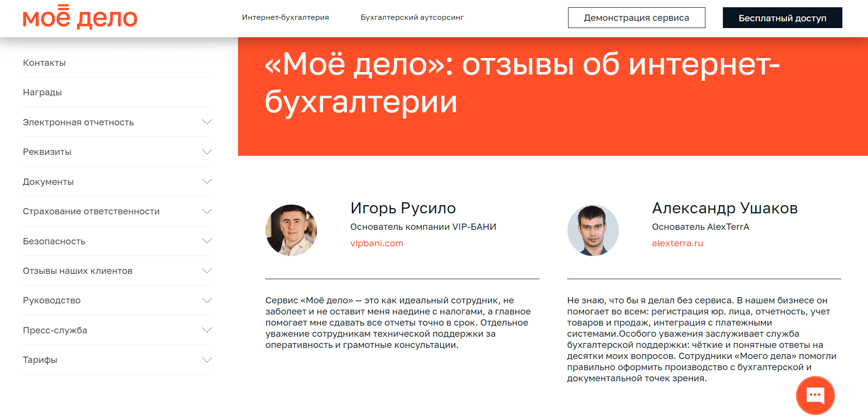This screenshot has height=419, width=868.
Task: Select Пресс-служба sidebar label
Action: pos(55,330)
